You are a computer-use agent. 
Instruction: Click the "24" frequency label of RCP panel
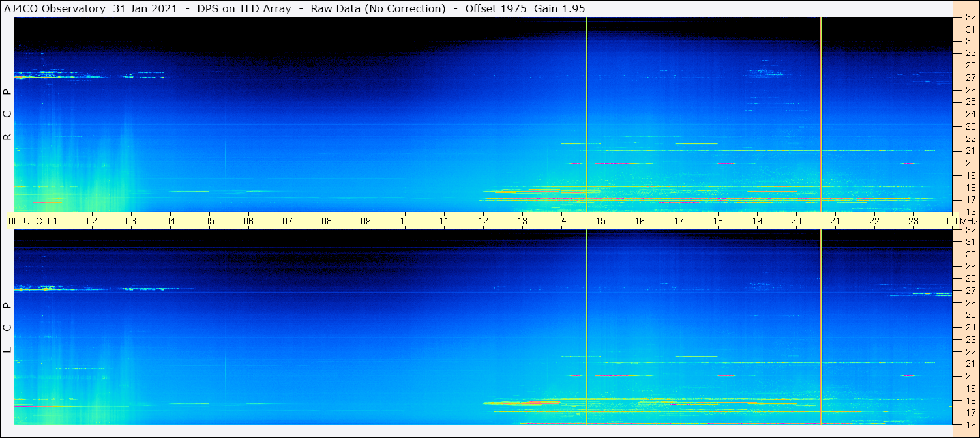pyautogui.click(x=970, y=115)
